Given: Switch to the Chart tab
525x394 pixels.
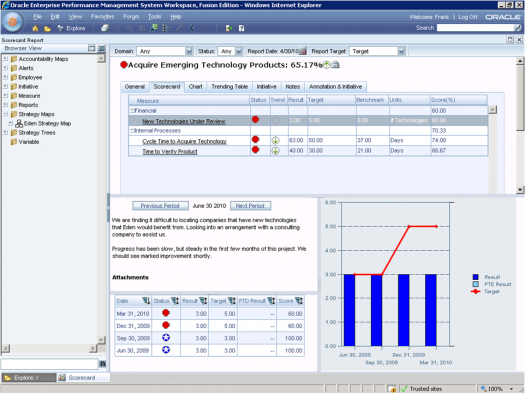Looking at the screenshot, I should point(195,87).
